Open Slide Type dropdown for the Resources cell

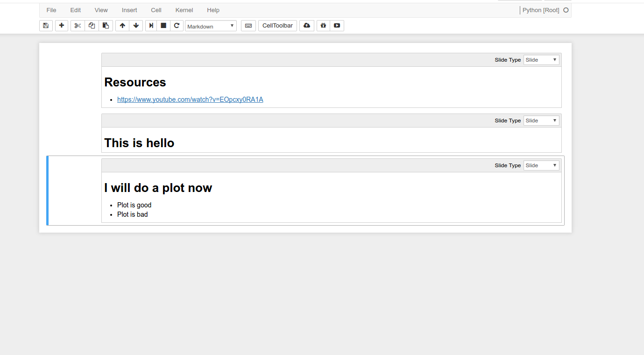click(x=541, y=60)
